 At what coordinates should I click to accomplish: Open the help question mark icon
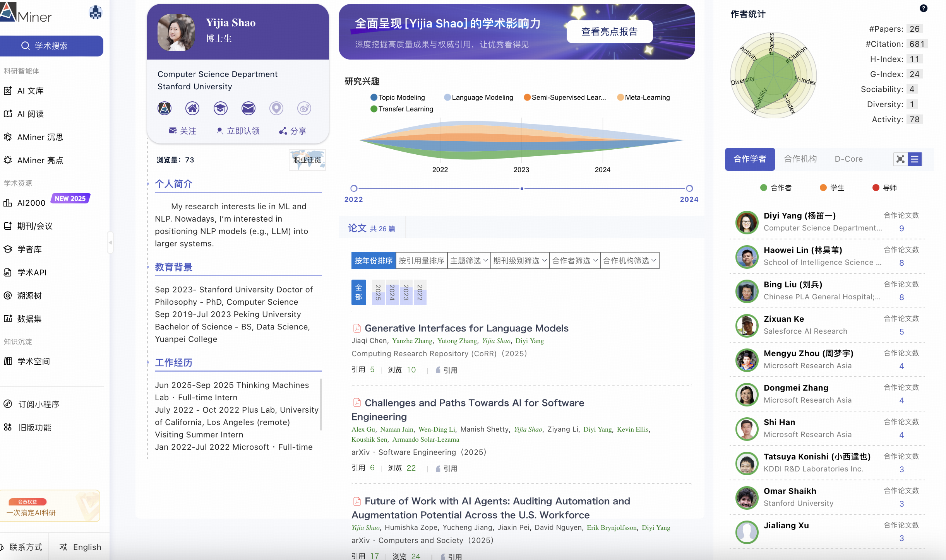click(924, 8)
